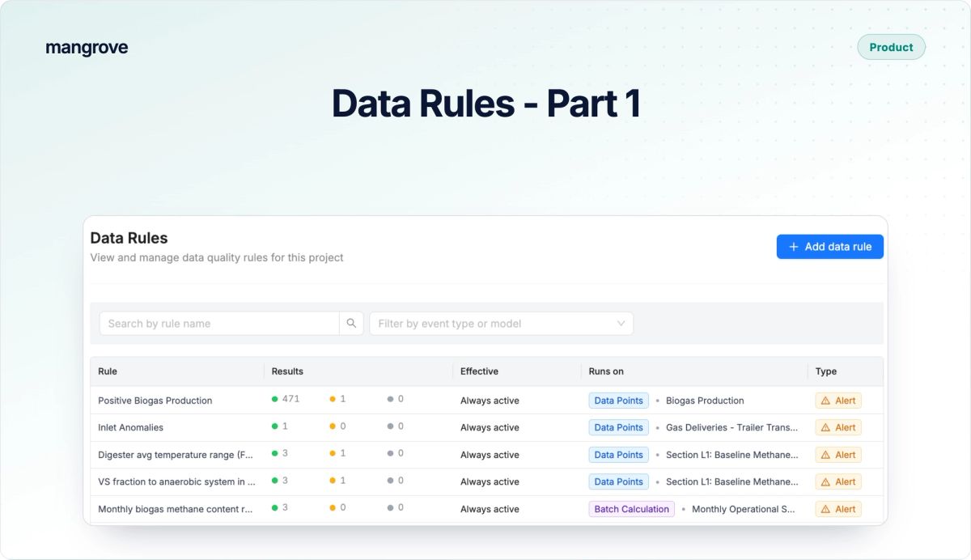
Task: Click the 471 passed results count
Action: tap(290, 399)
